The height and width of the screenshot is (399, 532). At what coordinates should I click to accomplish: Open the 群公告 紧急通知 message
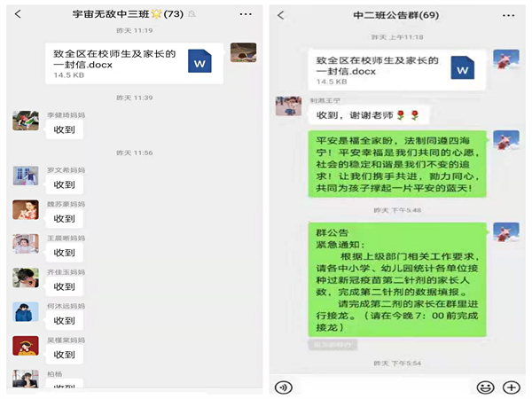(x=397, y=279)
